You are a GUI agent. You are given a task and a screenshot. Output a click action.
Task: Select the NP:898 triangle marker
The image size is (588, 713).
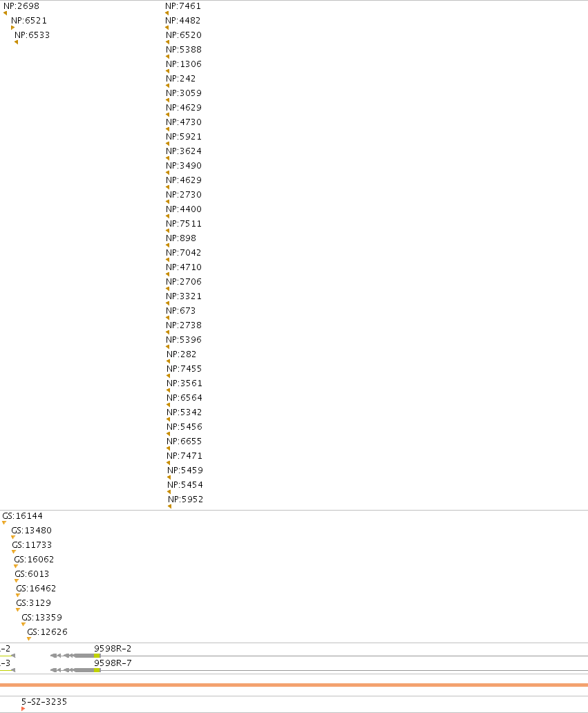(167, 245)
